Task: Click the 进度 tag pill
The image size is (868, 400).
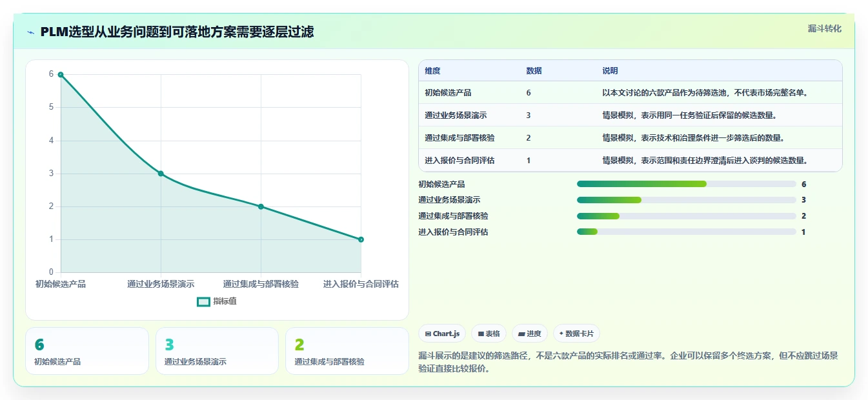Action: tap(529, 334)
